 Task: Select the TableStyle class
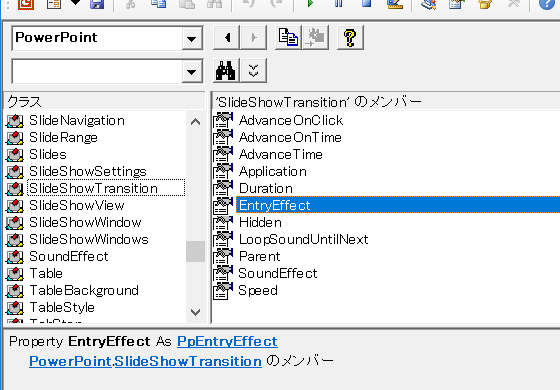[62, 307]
